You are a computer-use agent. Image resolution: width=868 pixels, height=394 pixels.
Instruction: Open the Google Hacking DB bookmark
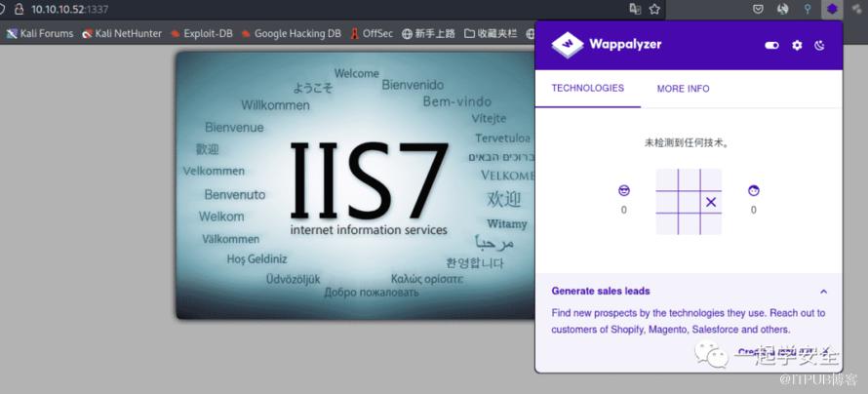[292, 34]
